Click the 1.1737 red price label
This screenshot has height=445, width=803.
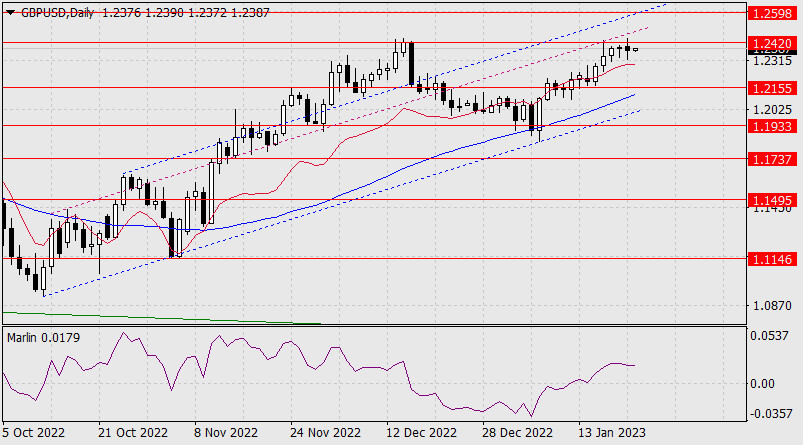(x=772, y=159)
